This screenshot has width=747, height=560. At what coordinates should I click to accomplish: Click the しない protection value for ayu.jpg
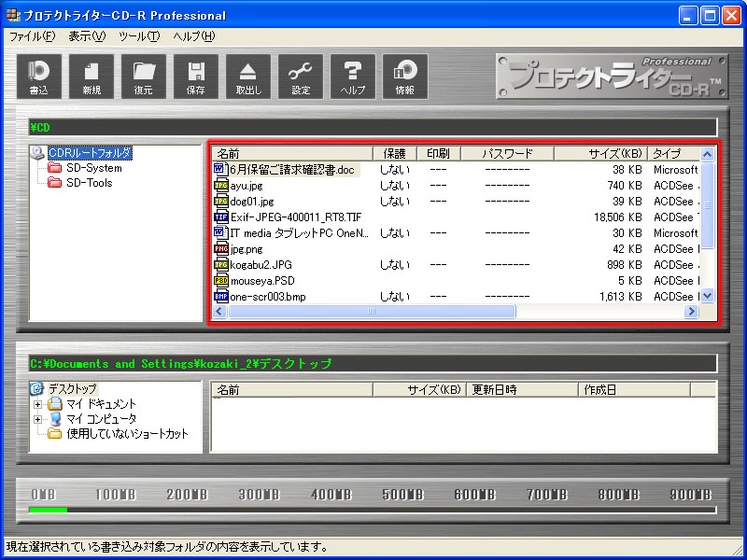point(394,186)
